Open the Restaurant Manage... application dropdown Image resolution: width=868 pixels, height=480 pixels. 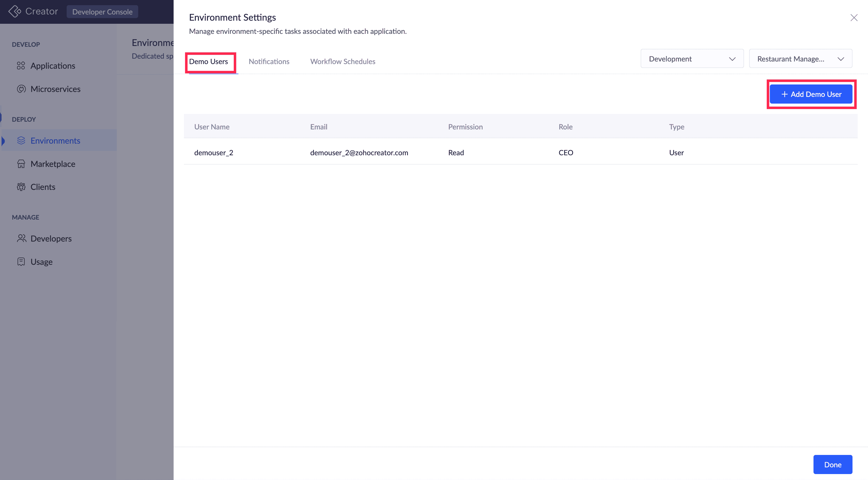click(x=800, y=59)
